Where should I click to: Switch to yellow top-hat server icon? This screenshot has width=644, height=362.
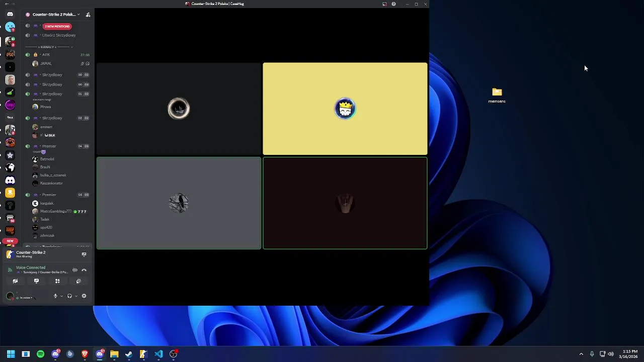10,193
